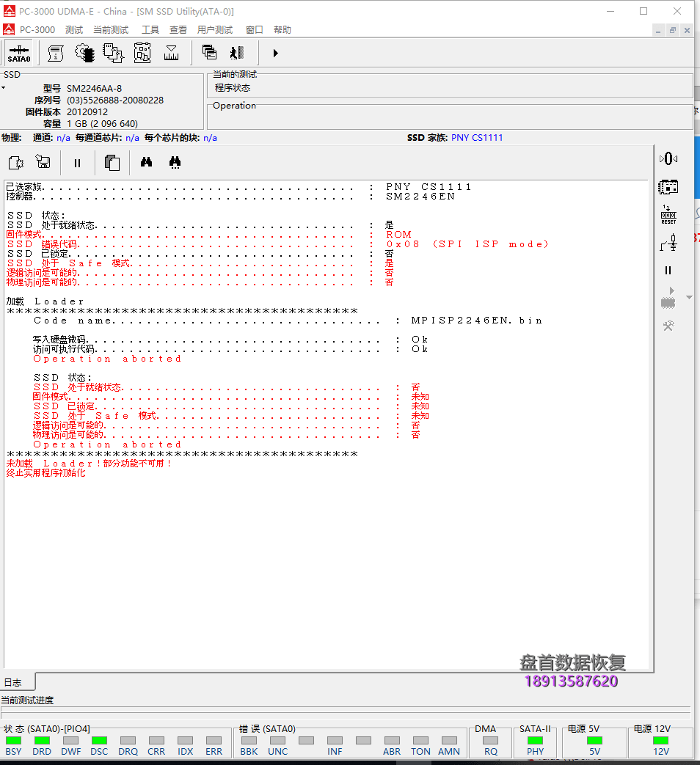Open the dropdown arrow beside chip icon
700x765 pixels.
(x=689, y=297)
